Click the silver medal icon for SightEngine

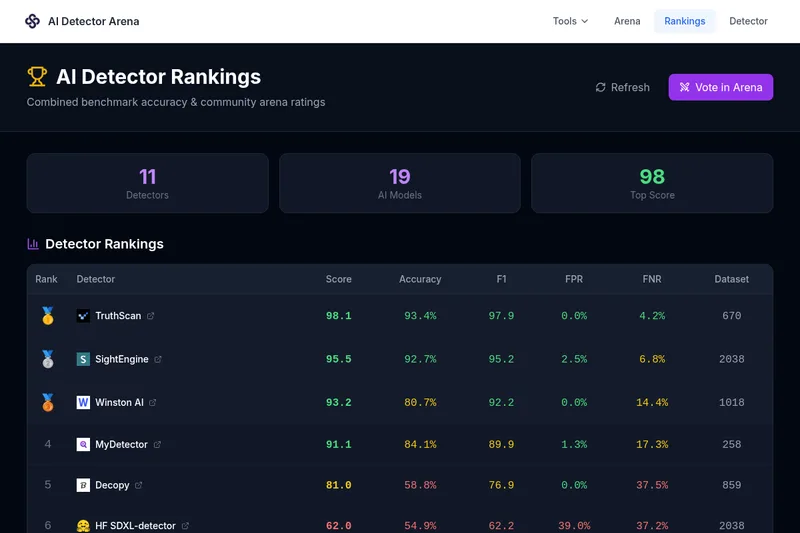(x=47, y=359)
